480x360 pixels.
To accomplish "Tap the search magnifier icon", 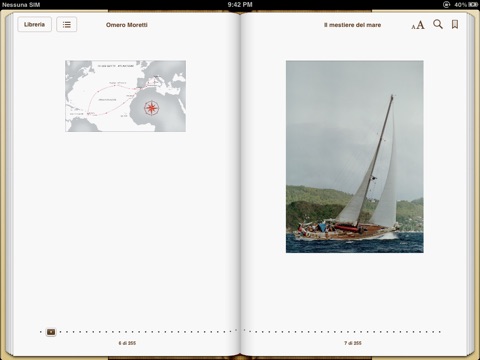I will coord(438,24).
